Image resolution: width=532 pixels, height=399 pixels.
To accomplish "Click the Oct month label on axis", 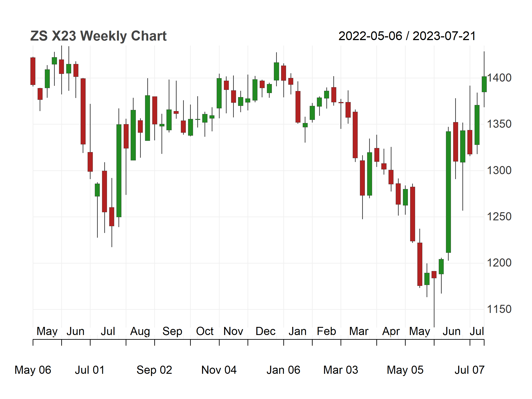I will [x=205, y=331].
